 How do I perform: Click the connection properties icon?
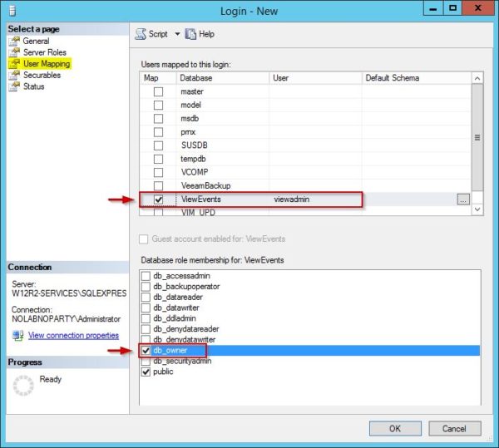click(17, 336)
